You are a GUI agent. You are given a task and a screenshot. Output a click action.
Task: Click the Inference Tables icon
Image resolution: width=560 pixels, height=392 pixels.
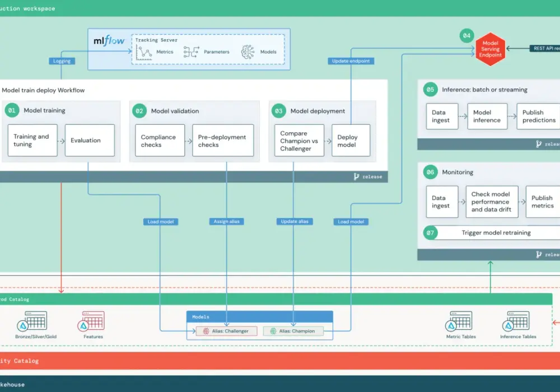[x=516, y=321]
